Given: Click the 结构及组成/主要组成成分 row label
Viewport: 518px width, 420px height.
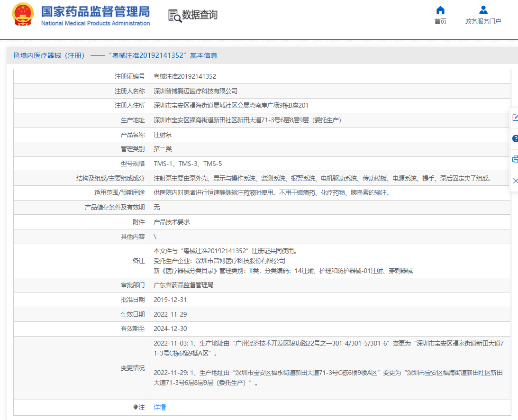Looking at the screenshot, I should (x=110, y=178).
